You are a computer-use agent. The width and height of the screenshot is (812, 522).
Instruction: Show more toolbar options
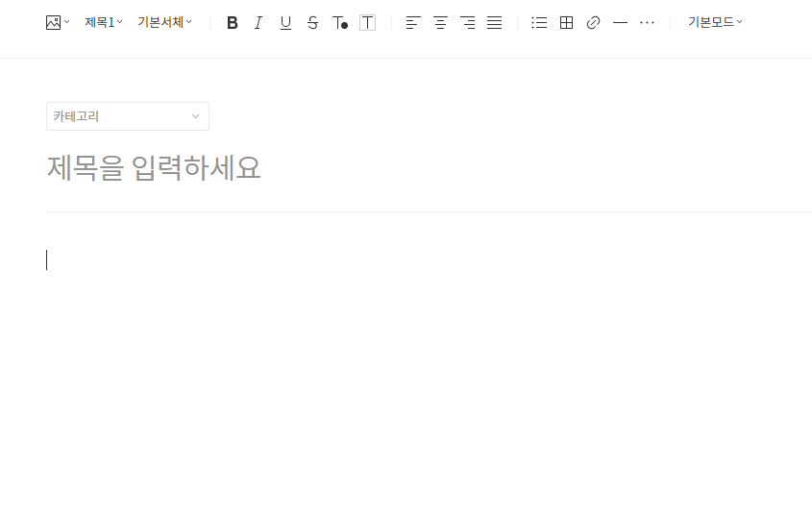[647, 23]
